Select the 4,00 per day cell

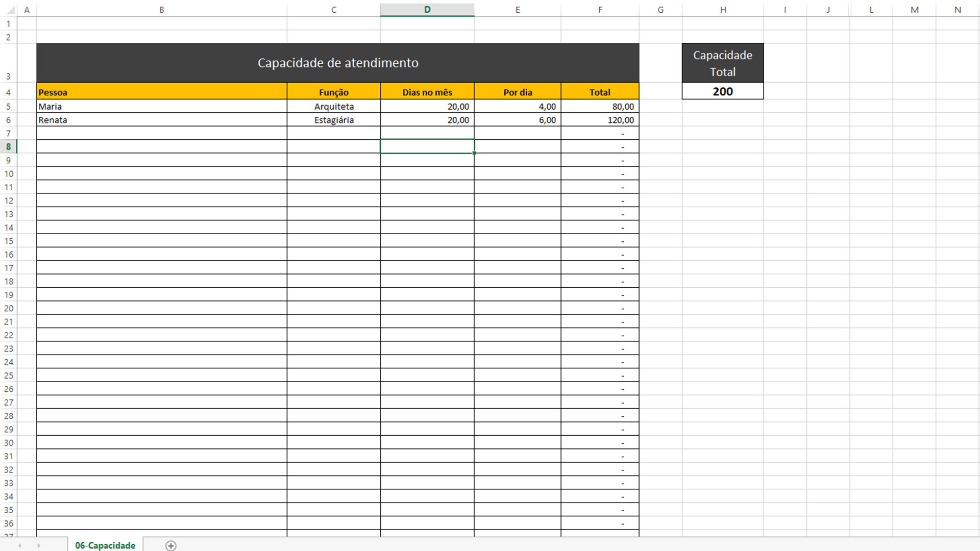(518, 107)
